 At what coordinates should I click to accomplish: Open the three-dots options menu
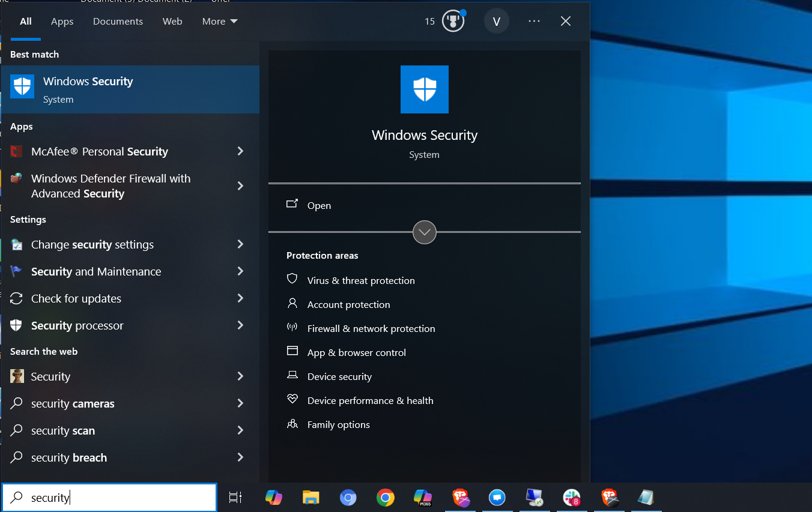pyautogui.click(x=534, y=21)
